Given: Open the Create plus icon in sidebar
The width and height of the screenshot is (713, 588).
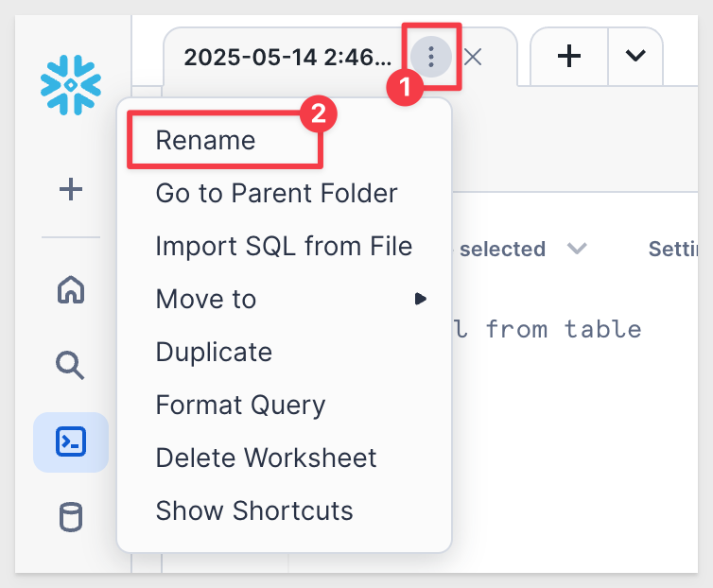Looking at the screenshot, I should point(71,189).
